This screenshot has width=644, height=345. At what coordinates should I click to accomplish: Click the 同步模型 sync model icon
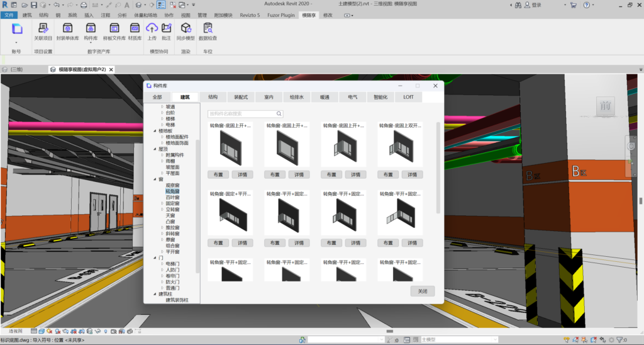(186, 29)
